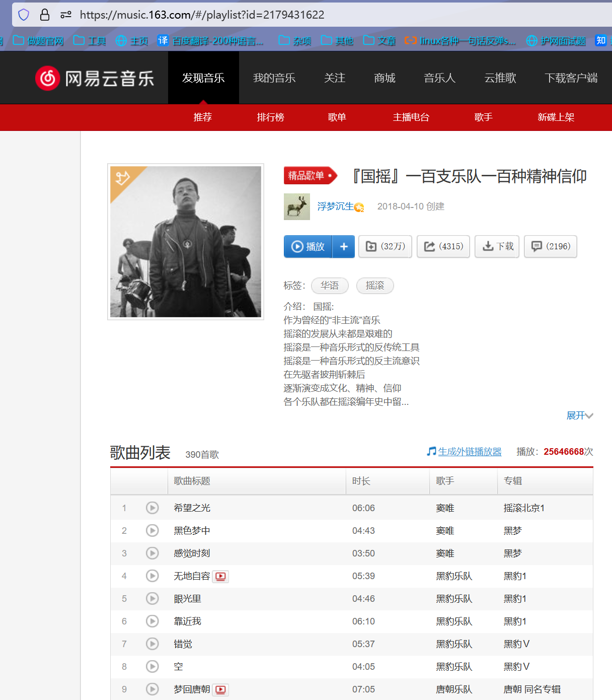Open the 商城 nav item

tap(385, 78)
